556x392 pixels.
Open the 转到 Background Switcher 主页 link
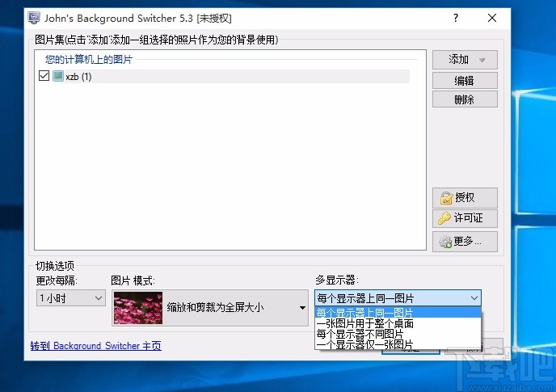(x=95, y=346)
